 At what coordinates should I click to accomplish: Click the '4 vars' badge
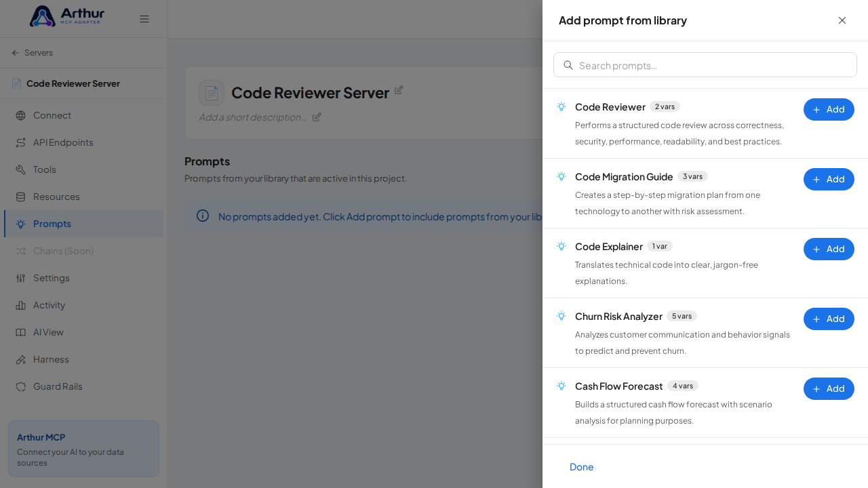point(683,386)
